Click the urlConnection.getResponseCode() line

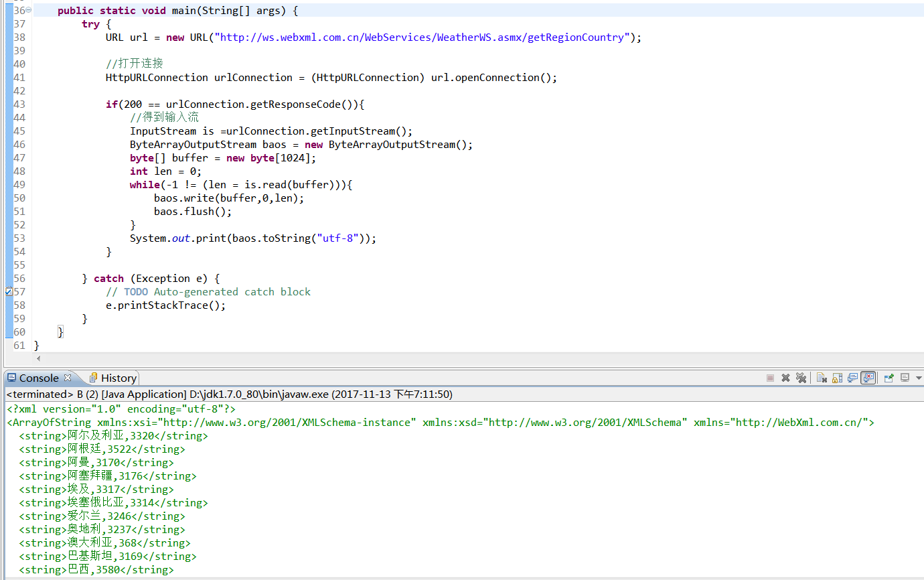click(234, 104)
